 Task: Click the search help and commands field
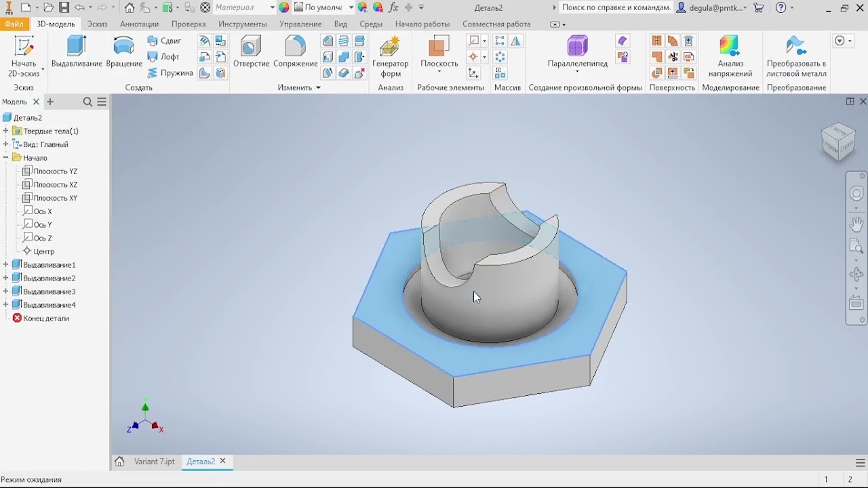616,7
